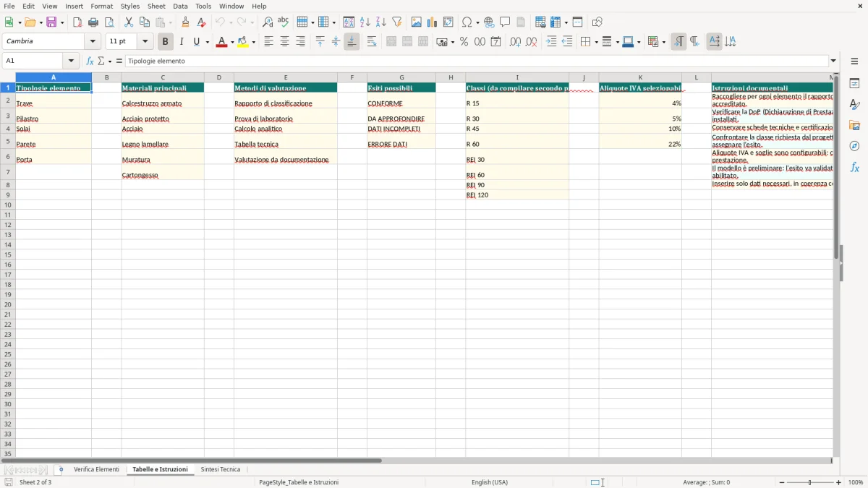Open Select Function dropdown next to Sum

(110, 61)
